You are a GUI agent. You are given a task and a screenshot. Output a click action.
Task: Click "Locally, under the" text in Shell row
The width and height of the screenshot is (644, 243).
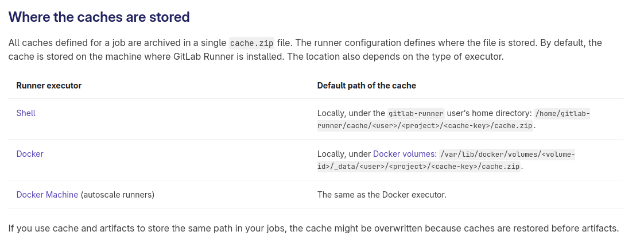pyautogui.click(x=351, y=113)
